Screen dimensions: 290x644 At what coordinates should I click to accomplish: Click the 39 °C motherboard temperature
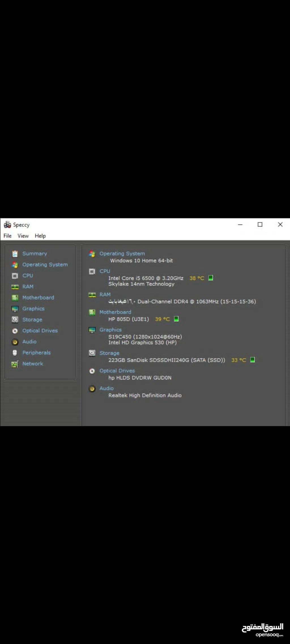162,319
